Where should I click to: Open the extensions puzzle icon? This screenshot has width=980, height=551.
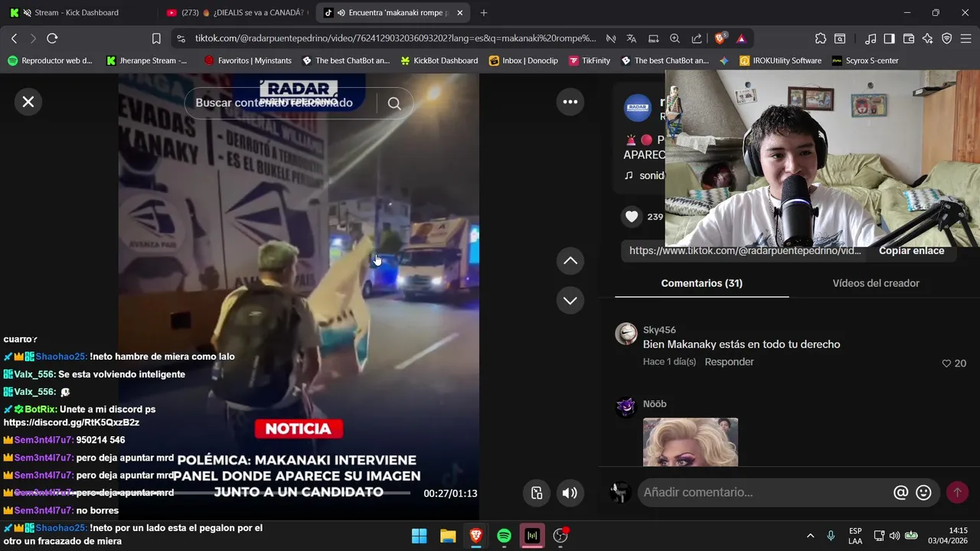point(821,38)
